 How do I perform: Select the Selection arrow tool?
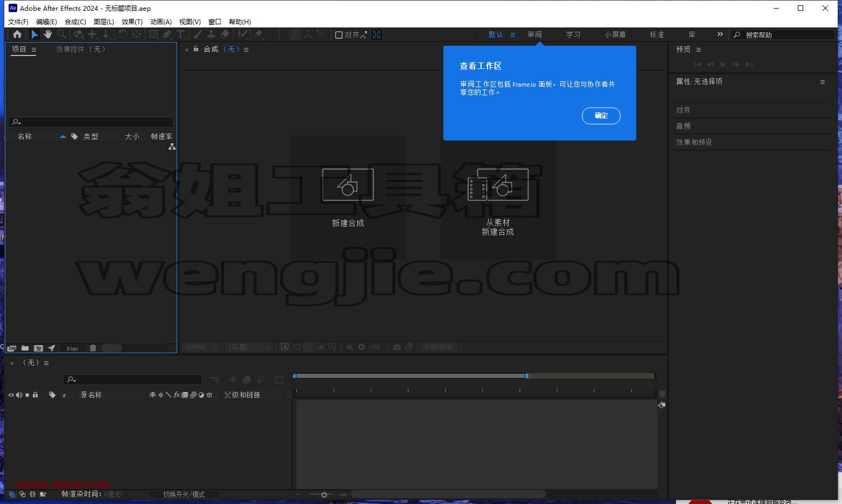point(34,34)
